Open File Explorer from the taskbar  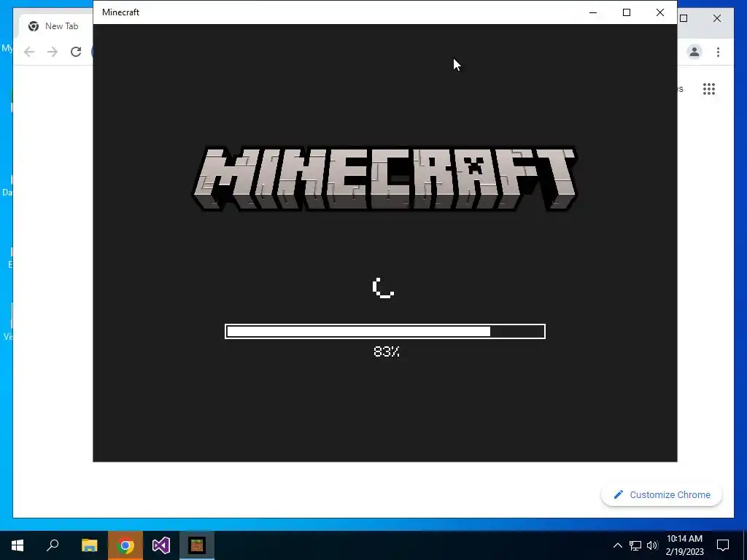[x=89, y=545]
